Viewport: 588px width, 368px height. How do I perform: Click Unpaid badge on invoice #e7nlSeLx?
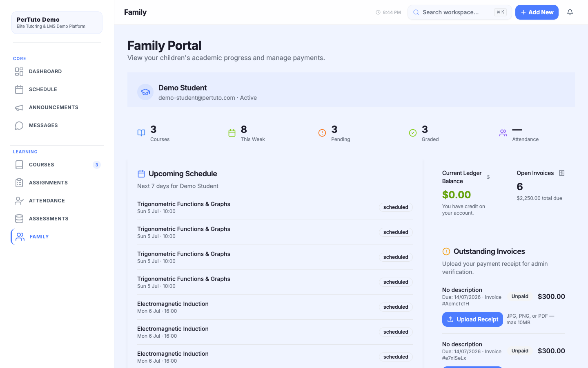(x=520, y=351)
